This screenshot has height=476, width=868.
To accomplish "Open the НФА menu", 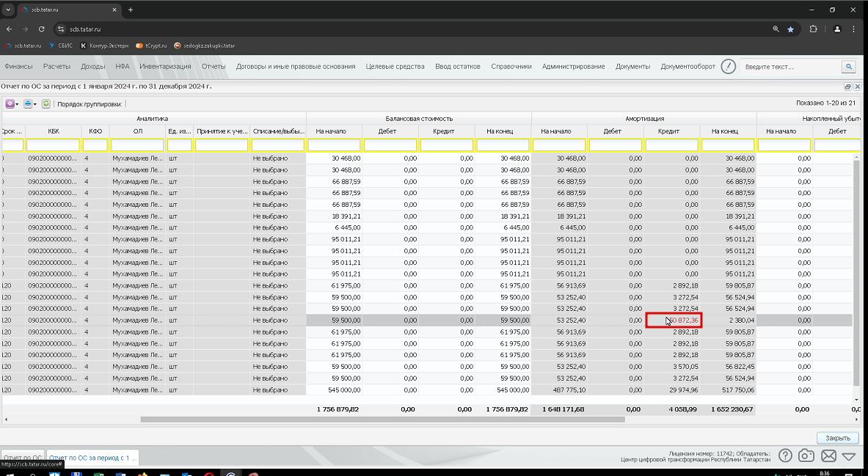I will pyautogui.click(x=123, y=67).
